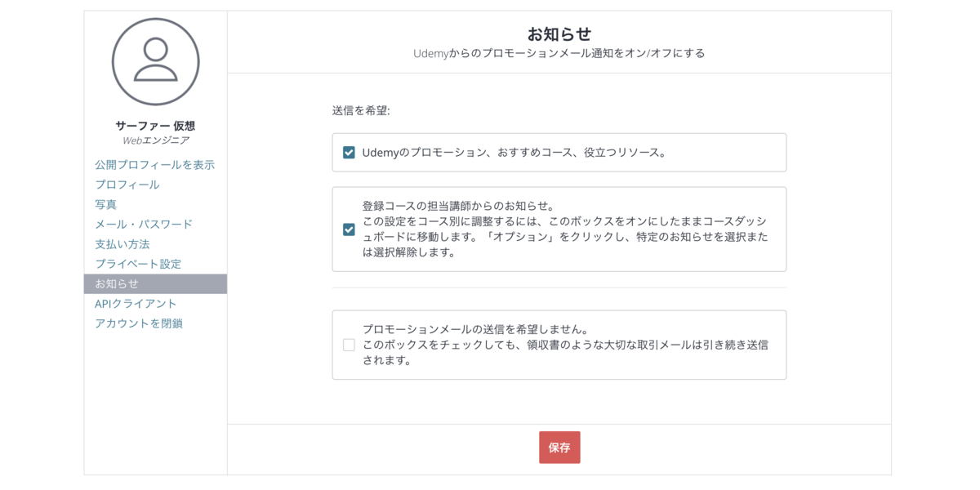
Task: Navigate to プライベート設定
Action: (138, 264)
